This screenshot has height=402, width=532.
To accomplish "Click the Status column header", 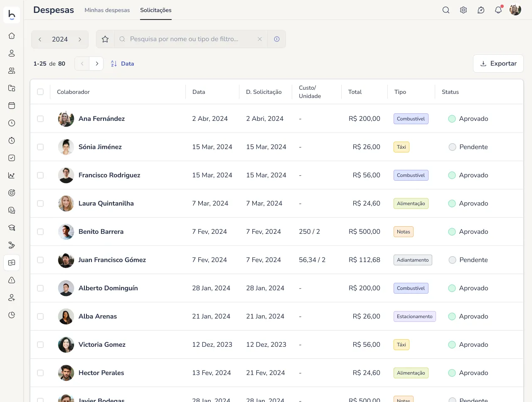I will coord(450,92).
